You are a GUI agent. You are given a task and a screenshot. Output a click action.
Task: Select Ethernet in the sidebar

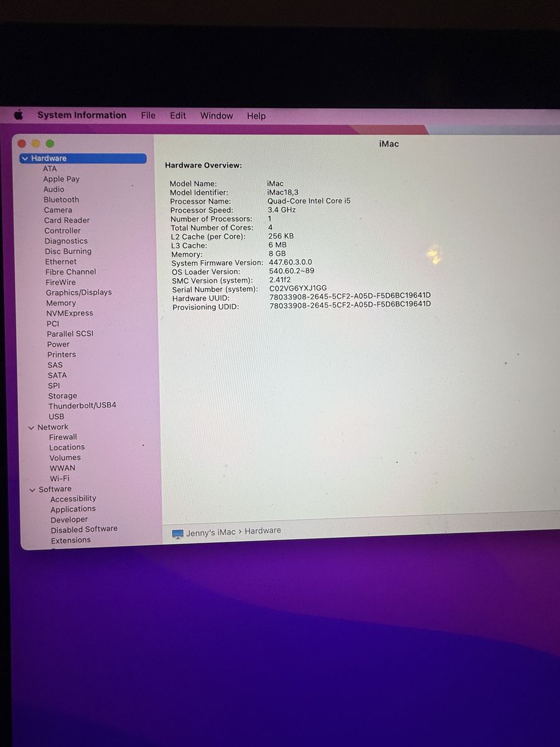coord(61,262)
